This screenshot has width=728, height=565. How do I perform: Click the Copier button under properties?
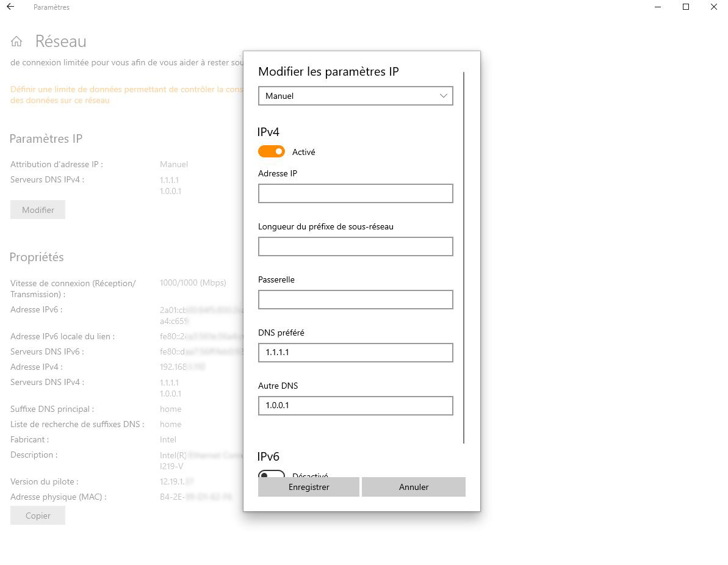[x=38, y=516]
